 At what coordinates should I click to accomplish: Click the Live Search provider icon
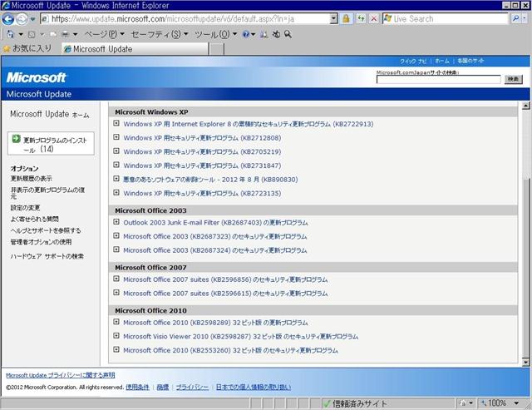(387, 18)
